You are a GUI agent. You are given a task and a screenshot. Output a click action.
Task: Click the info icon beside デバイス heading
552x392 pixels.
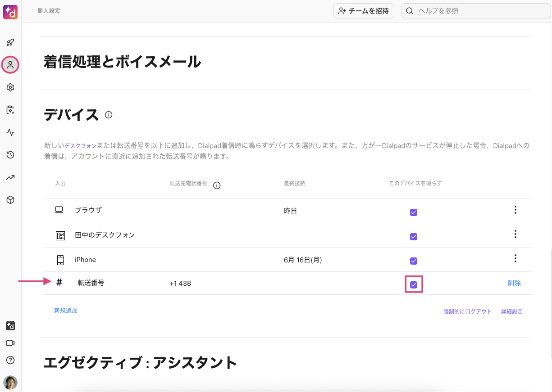tap(109, 115)
